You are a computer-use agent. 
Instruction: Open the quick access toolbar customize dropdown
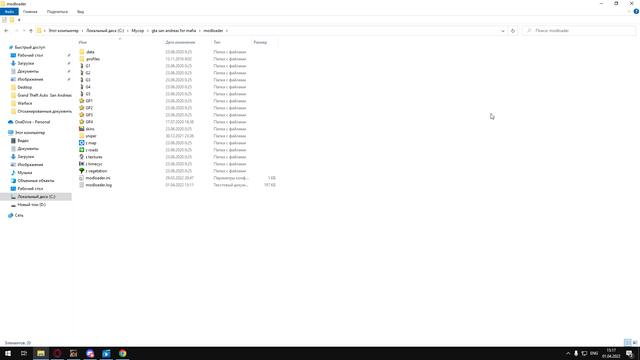click(19, 20)
